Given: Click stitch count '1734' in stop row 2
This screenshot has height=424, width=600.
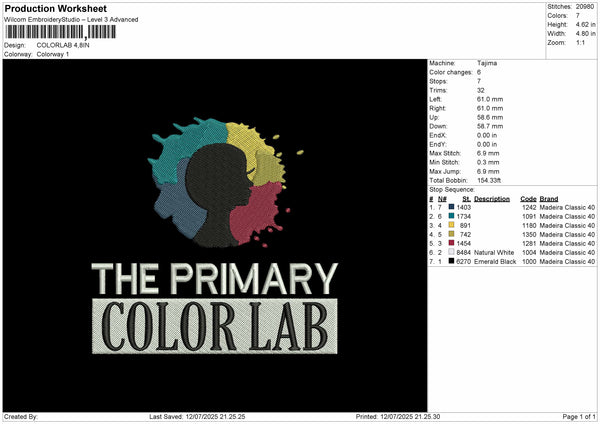Looking at the screenshot, I should tap(464, 216).
